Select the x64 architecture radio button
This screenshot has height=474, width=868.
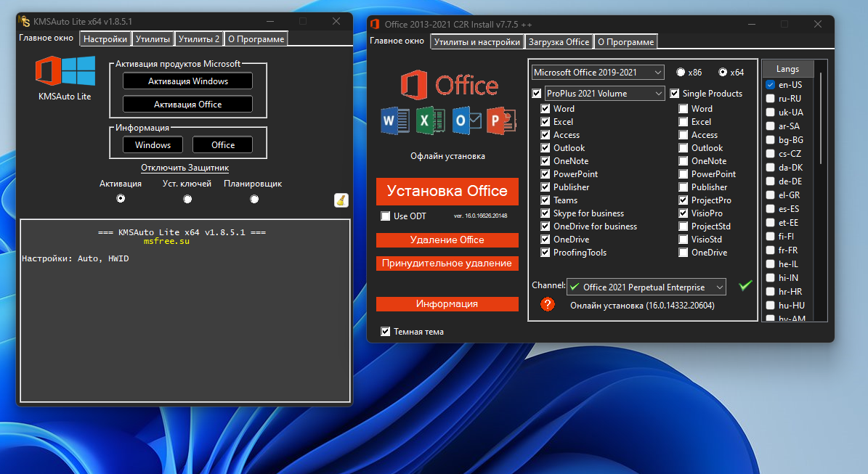click(x=723, y=72)
